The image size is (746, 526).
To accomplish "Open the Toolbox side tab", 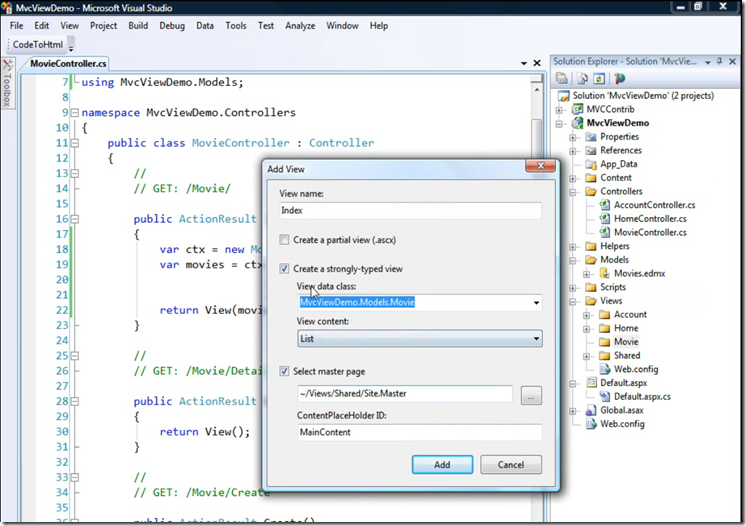I will coord(7,84).
